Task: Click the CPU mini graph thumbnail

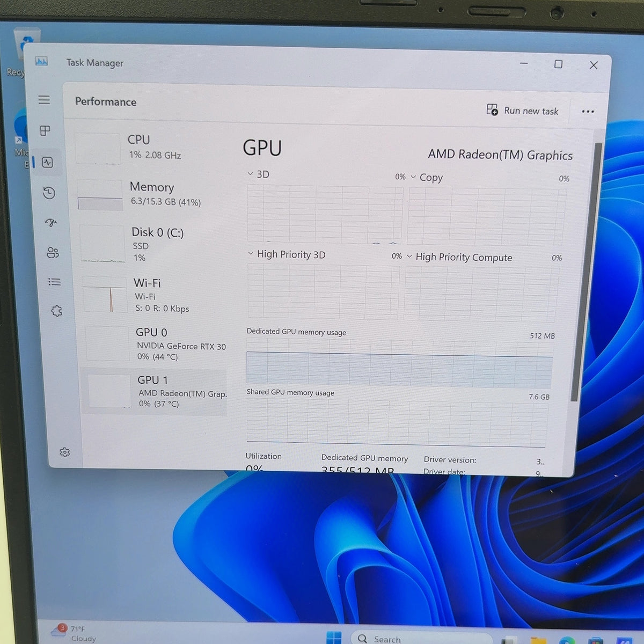Action: coord(98,148)
